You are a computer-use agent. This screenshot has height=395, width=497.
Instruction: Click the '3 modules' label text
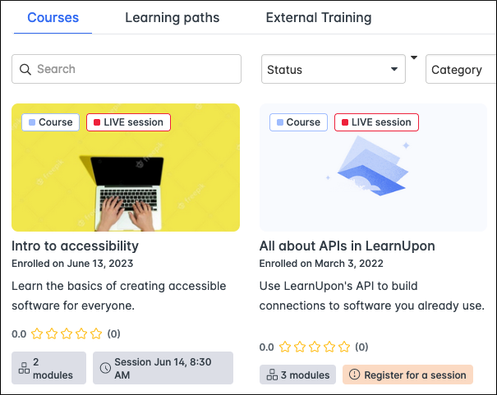(x=305, y=375)
